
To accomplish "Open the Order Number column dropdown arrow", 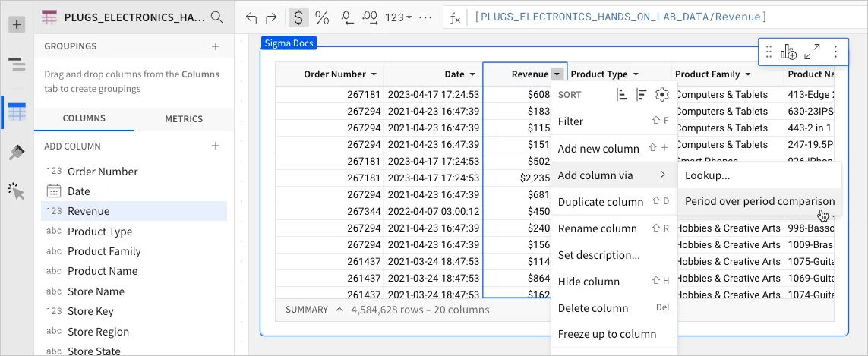I will pyautogui.click(x=374, y=74).
